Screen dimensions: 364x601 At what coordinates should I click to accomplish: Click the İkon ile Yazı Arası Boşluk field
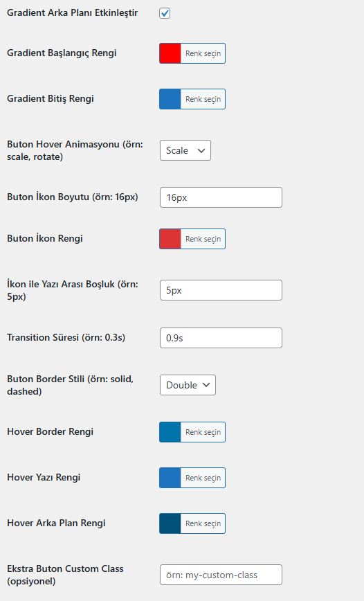point(221,290)
